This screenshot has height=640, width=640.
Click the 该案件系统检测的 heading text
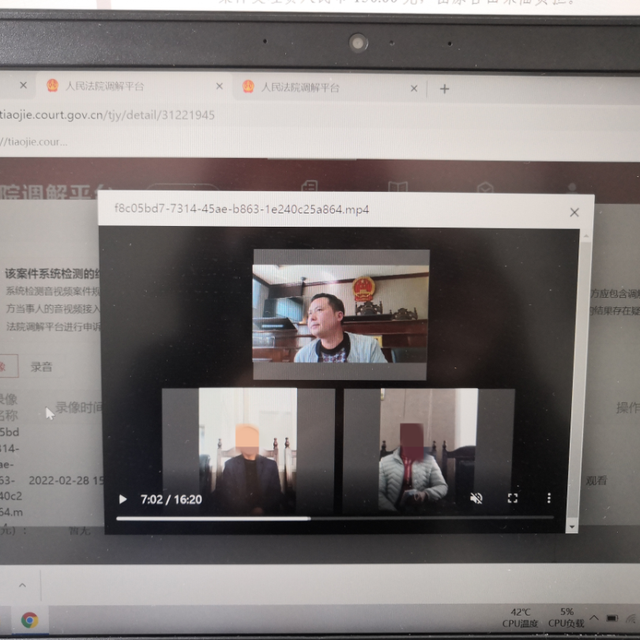click(x=52, y=274)
